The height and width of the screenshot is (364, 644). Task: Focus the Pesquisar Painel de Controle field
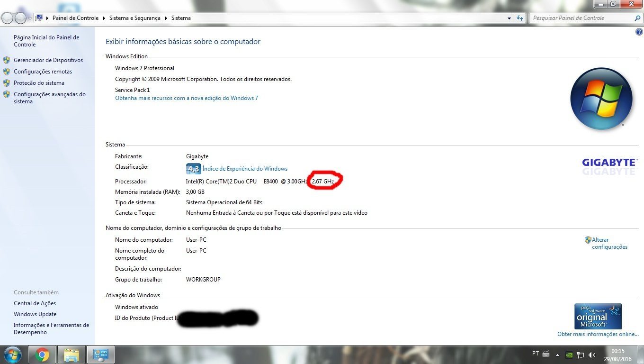(581, 18)
